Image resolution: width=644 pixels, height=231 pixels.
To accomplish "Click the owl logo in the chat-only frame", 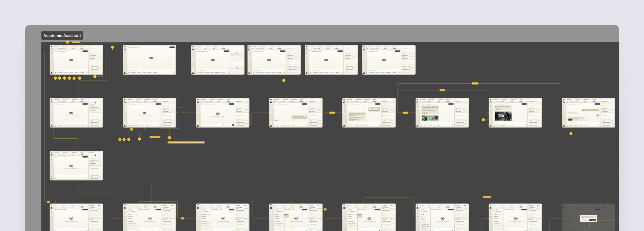I will 151,58.
